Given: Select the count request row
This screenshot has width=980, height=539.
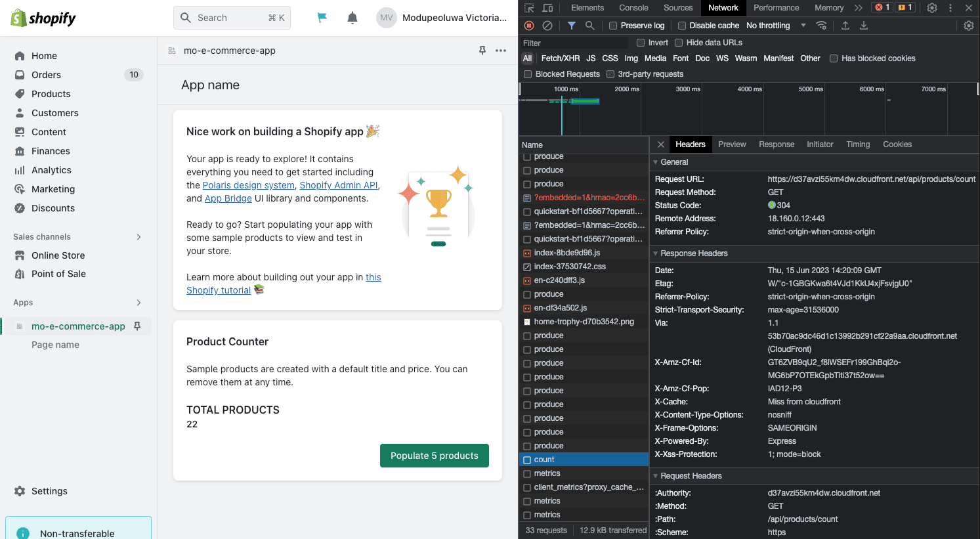Looking at the screenshot, I should (x=584, y=460).
